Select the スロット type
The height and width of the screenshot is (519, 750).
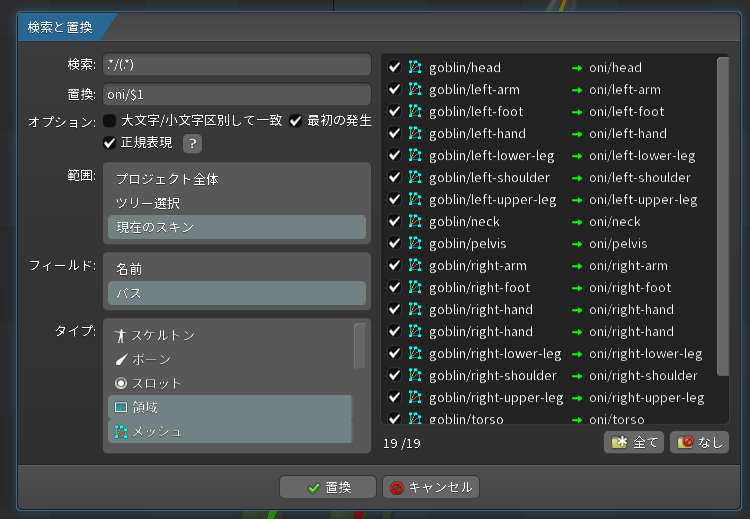[230, 383]
